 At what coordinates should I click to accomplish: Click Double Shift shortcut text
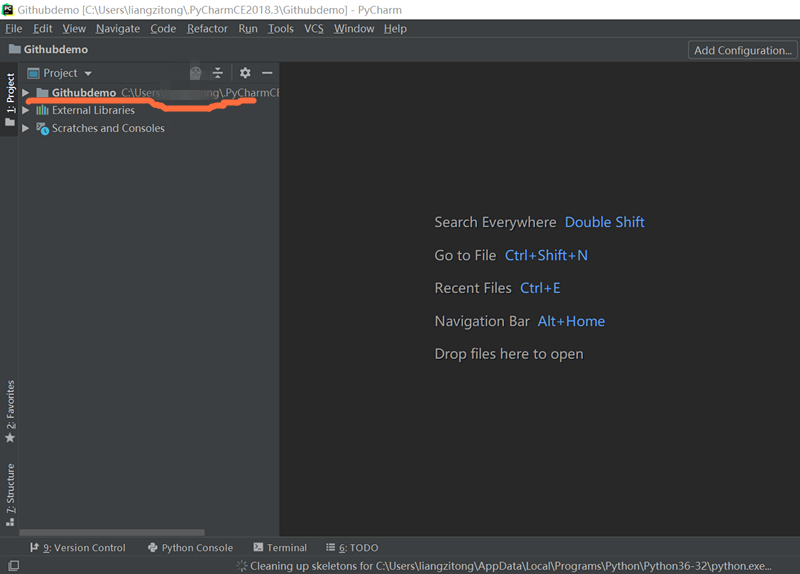(x=605, y=222)
